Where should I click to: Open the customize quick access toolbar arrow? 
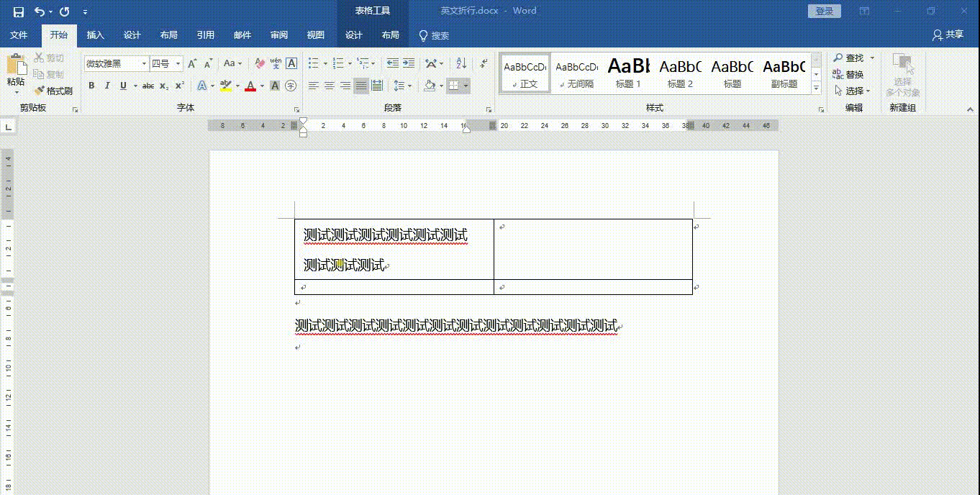coord(86,12)
